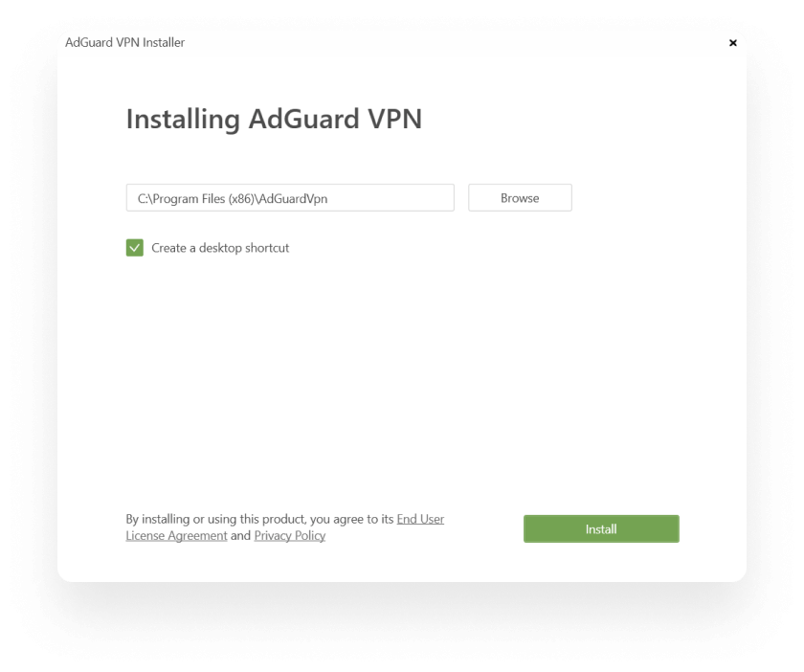The image size is (804, 672).
Task: Open Privacy Policy from the agreement text
Action: (290, 535)
